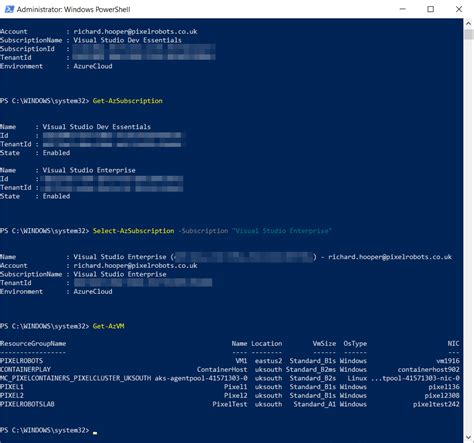Click the Get-AzVM command text
This screenshot has height=443, width=474.
coord(108,326)
